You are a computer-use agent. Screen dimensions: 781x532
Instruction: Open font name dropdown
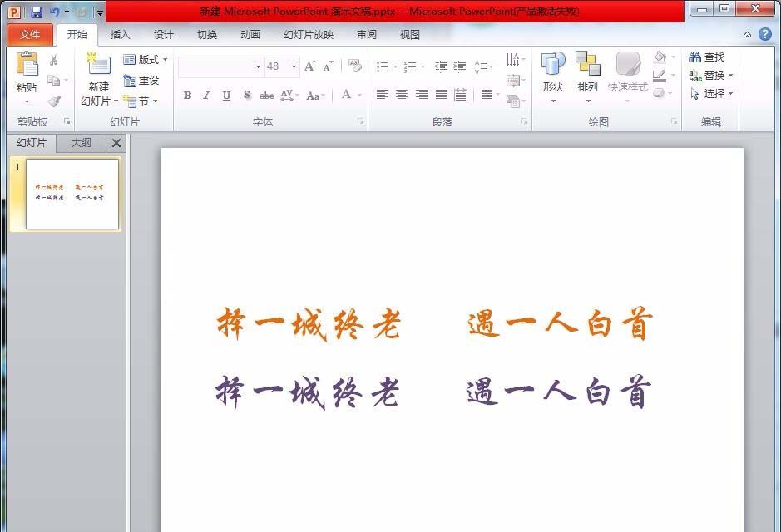(x=258, y=66)
